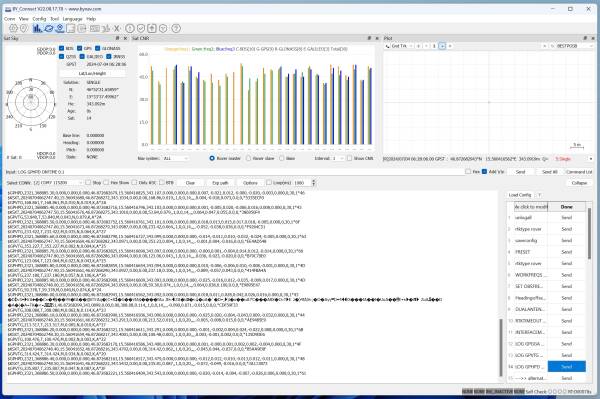Tick the Hex Show checkbox
This screenshot has width=600, height=399.
(x=106, y=182)
